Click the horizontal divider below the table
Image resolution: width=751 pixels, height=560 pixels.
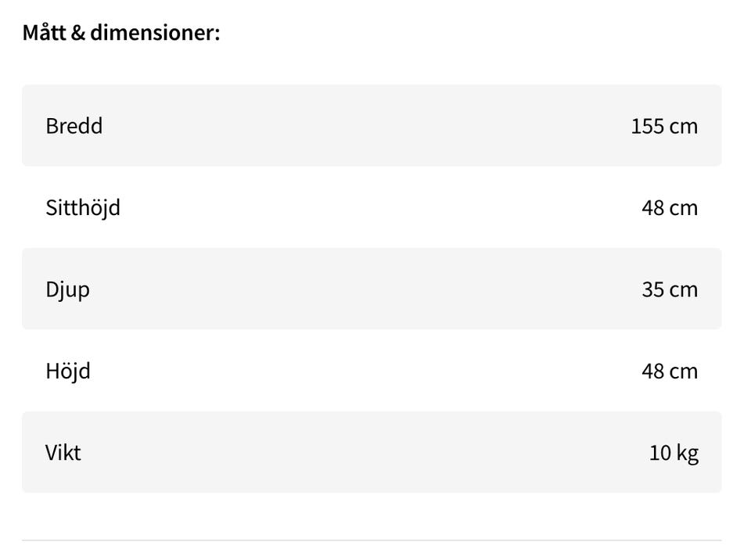372,540
